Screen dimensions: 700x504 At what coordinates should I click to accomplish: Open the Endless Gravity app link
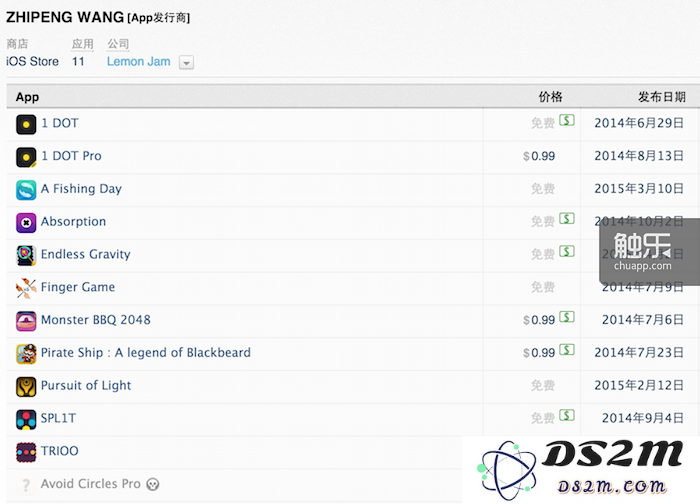point(86,254)
